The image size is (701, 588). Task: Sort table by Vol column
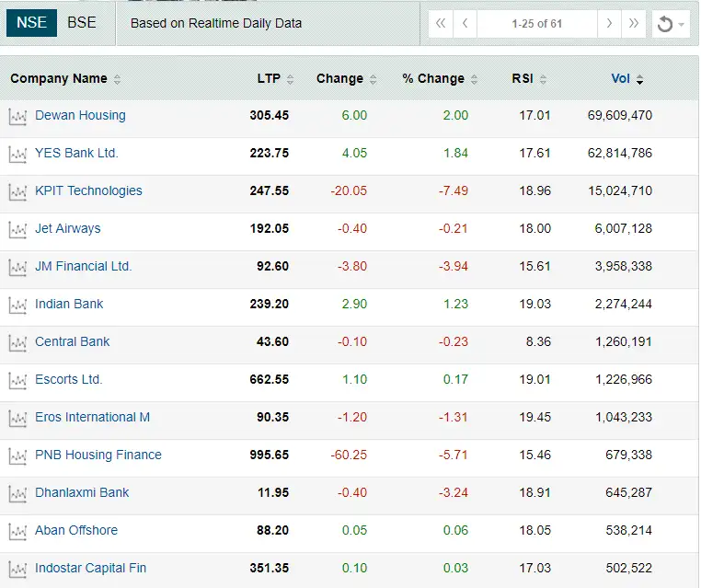tap(627, 79)
